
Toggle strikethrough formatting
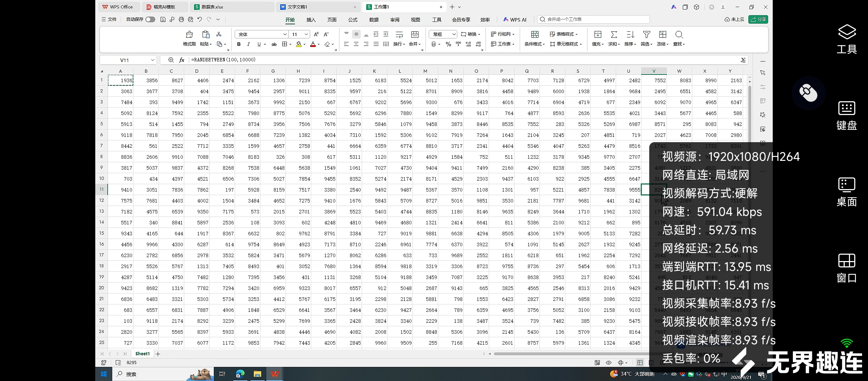click(274, 44)
